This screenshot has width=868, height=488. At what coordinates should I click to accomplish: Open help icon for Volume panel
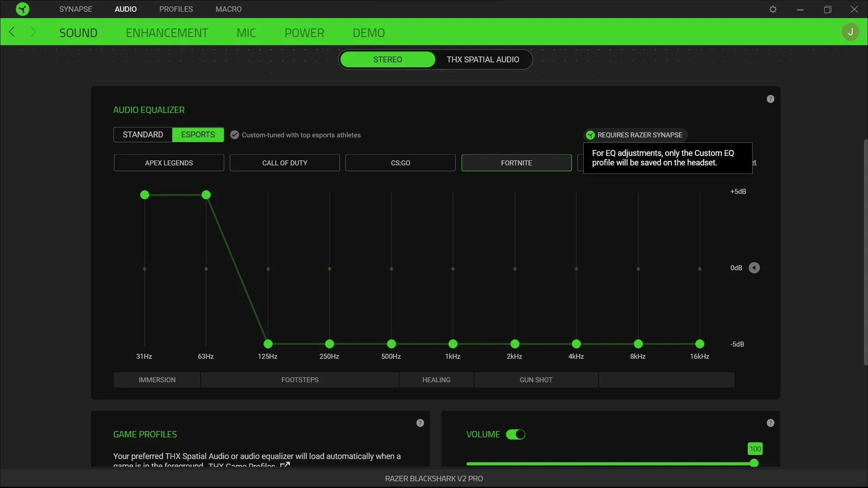770,423
